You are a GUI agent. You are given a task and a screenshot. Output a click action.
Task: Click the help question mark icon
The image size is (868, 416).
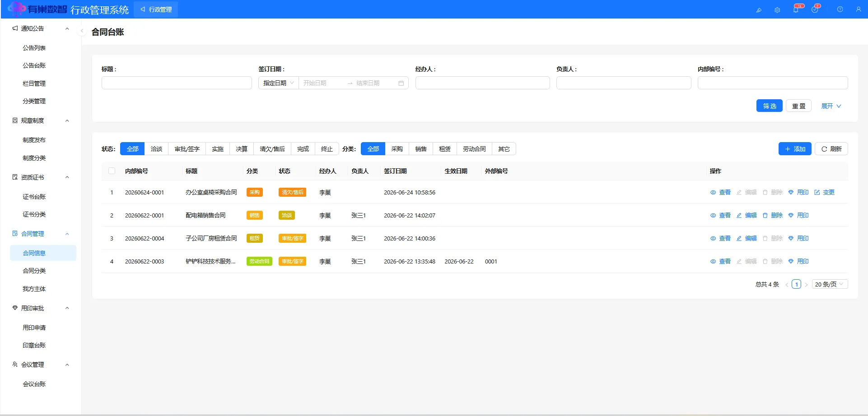pos(840,9)
